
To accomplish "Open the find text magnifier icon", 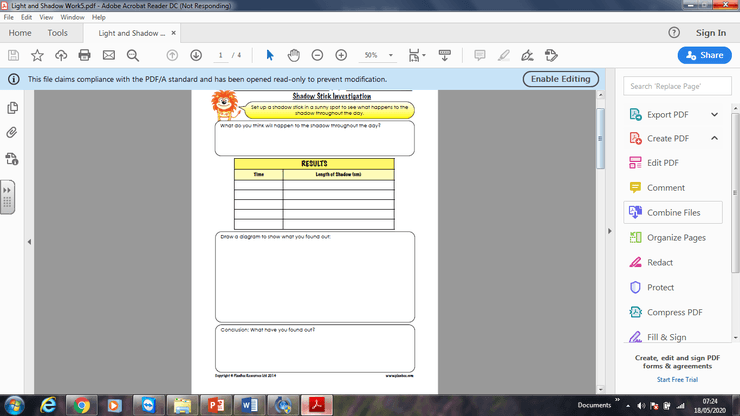I will (x=133, y=55).
